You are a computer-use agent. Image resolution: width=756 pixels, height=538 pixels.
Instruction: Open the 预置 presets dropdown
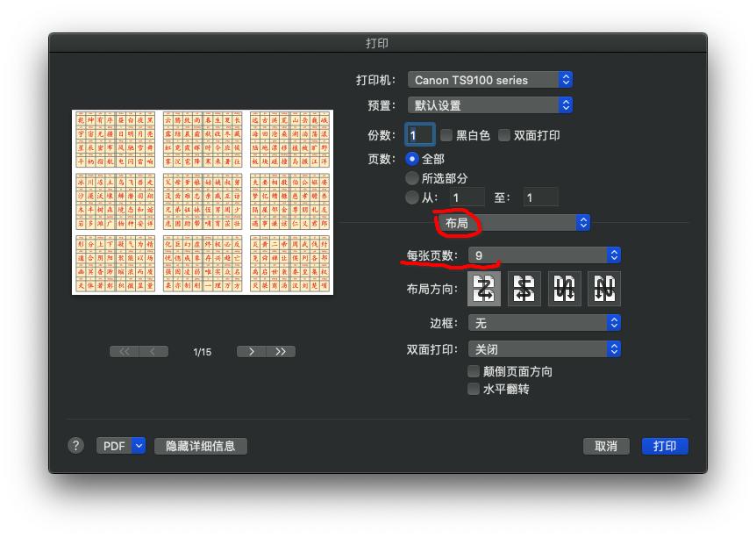[489, 104]
